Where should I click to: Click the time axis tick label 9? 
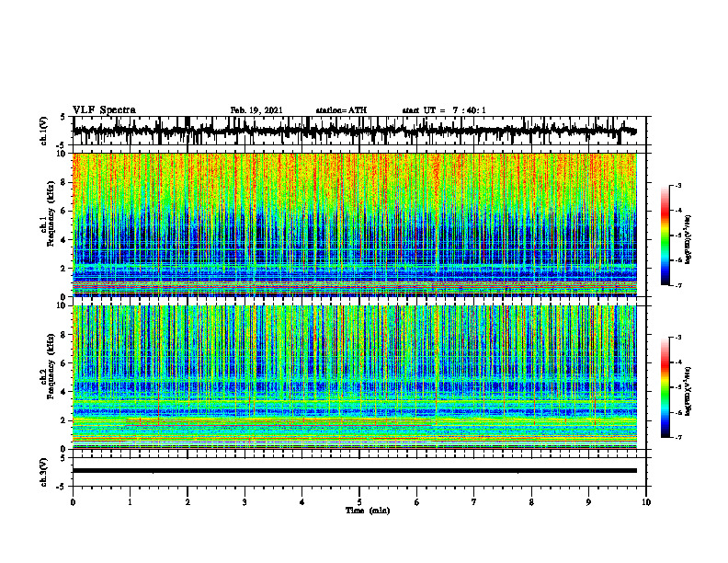588,502
